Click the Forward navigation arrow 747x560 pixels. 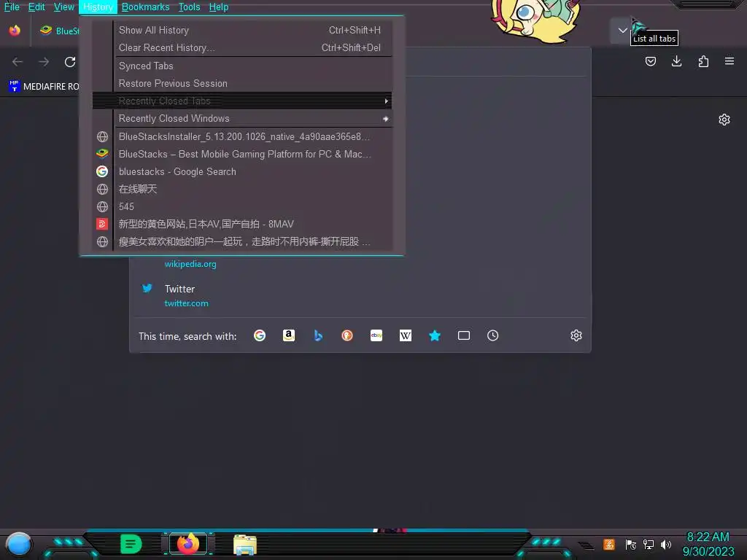pos(44,61)
